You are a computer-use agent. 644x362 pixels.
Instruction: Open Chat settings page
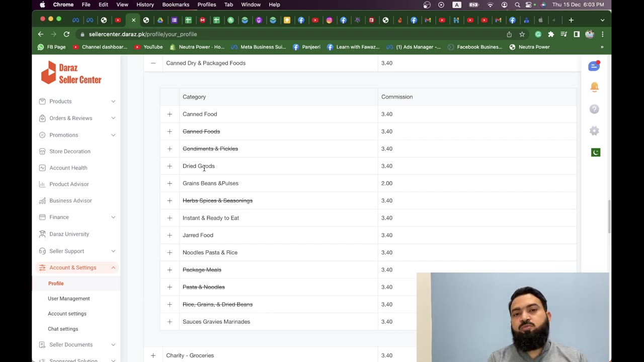pyautogui.click(x=63, y=329)
